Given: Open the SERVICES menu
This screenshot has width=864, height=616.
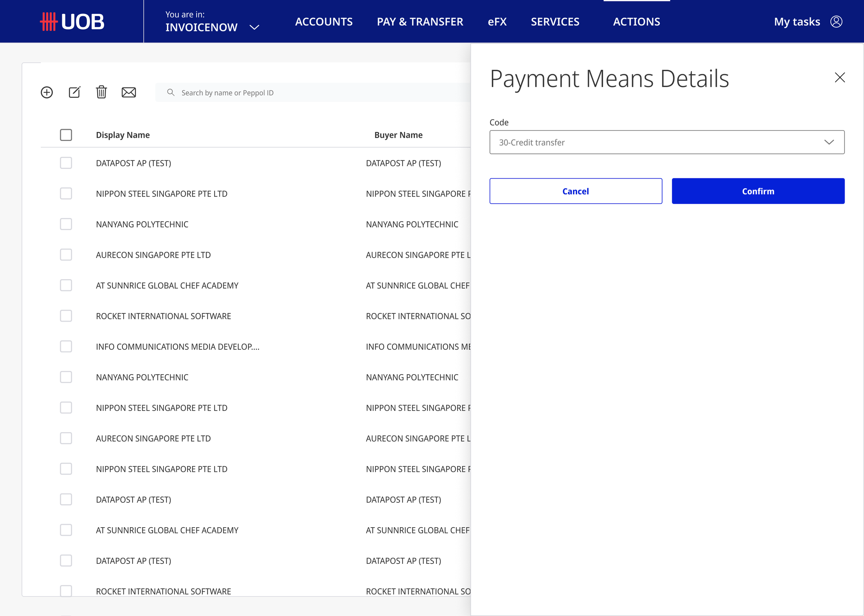Looking at the screenshot, I should (x=555, y=22).
